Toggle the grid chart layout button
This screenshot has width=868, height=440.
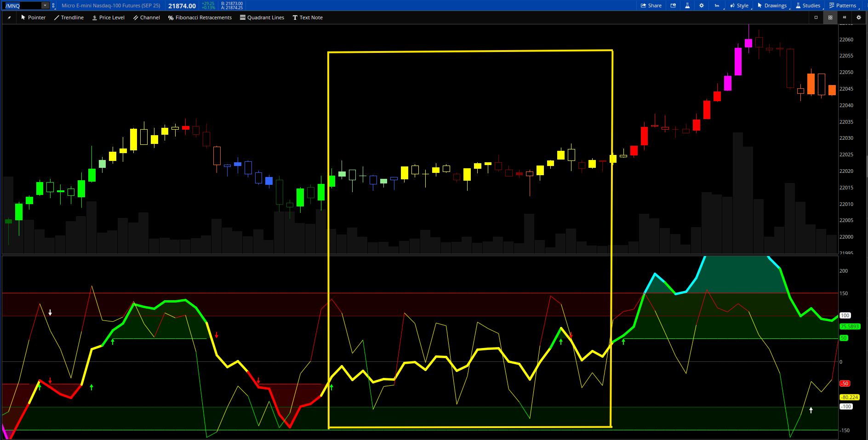point(830,17)
